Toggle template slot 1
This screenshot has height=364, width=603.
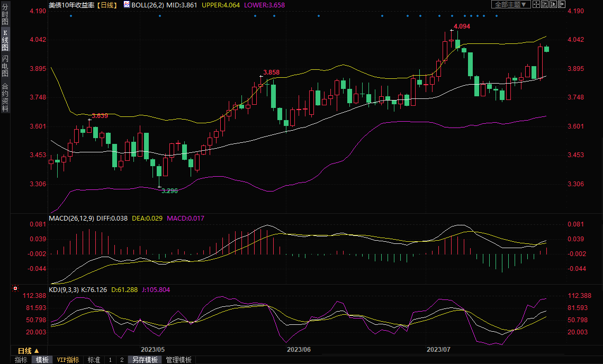pos(110,360)
